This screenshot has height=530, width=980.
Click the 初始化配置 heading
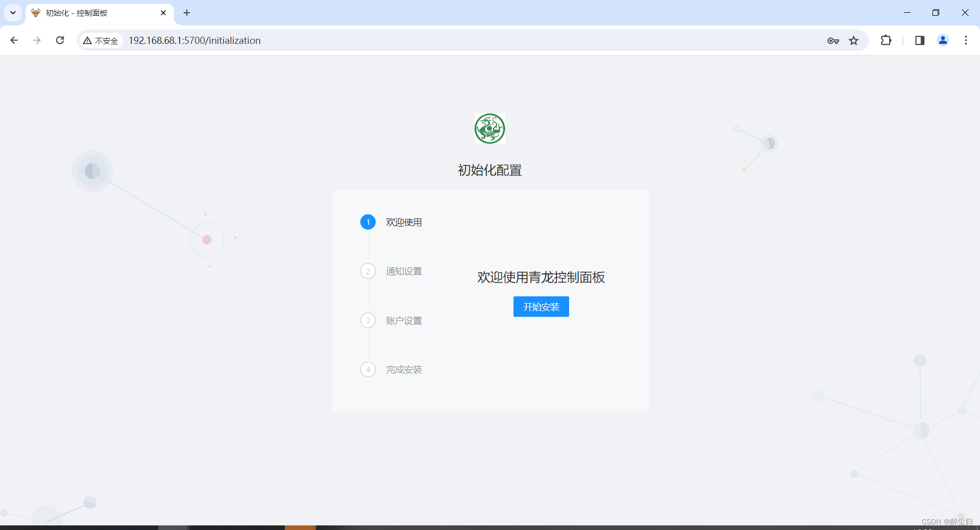point(490,170)
